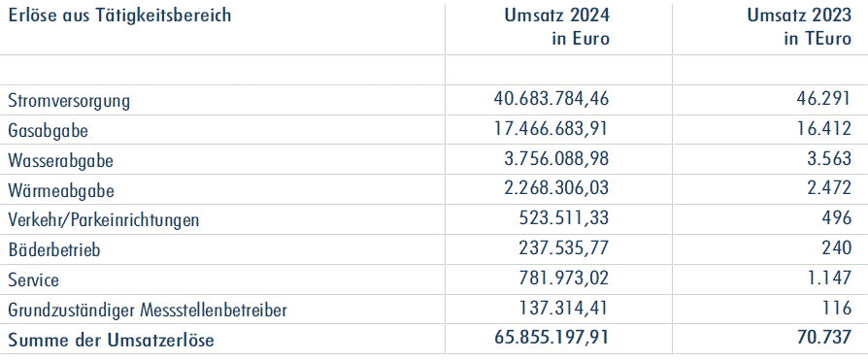868x360 pixels.
Task: Select the Bäderbetrieb row label
Action: [x=54, y=250]
